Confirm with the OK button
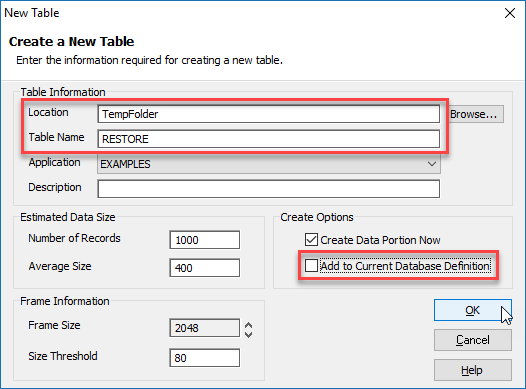The width and height of the screenshot is (526, 389). pos(473,310)
